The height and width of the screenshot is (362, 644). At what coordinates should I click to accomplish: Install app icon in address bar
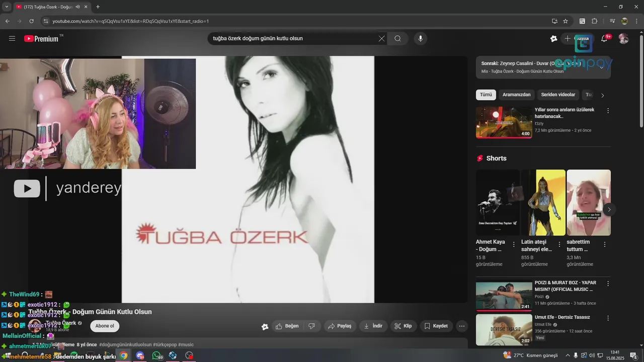pyautogui.click(x=554, y=21)
